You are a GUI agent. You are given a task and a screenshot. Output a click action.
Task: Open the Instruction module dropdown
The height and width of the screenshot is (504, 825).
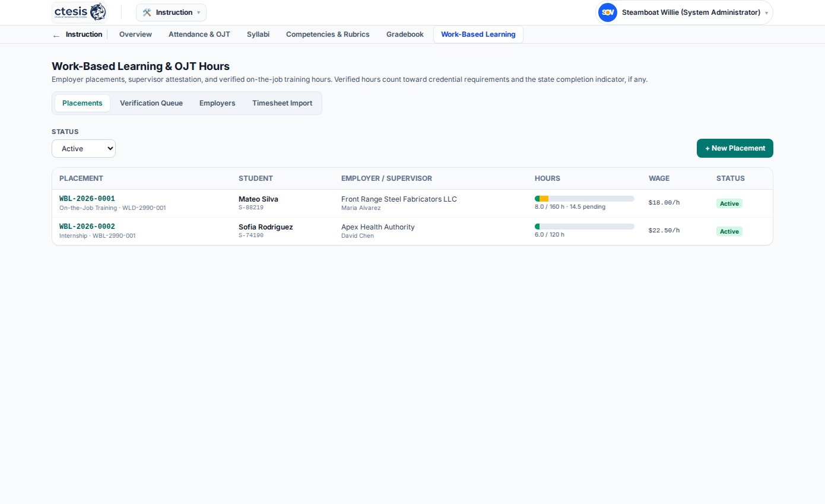pos(171,12)
